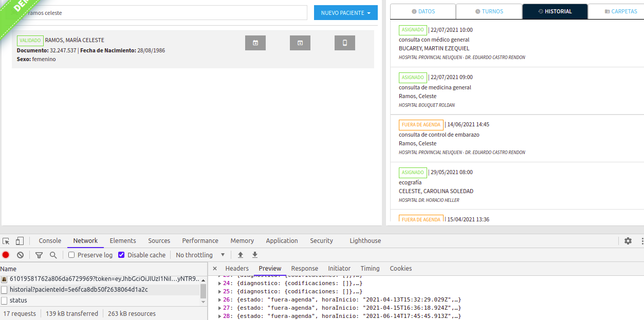644x320 pixels.
Task: Click the patient search field with 'ramos celeste'
Action: point(160,13)
